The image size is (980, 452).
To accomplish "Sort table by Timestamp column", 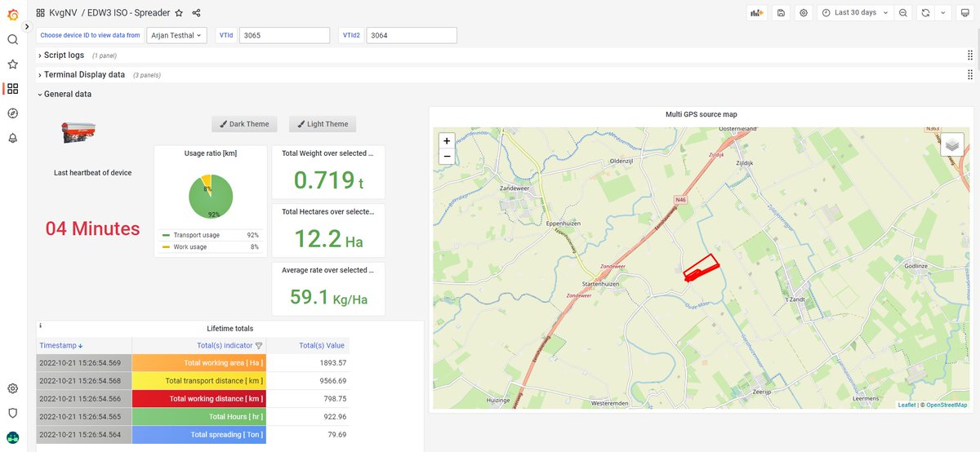I will click(61, 345).
